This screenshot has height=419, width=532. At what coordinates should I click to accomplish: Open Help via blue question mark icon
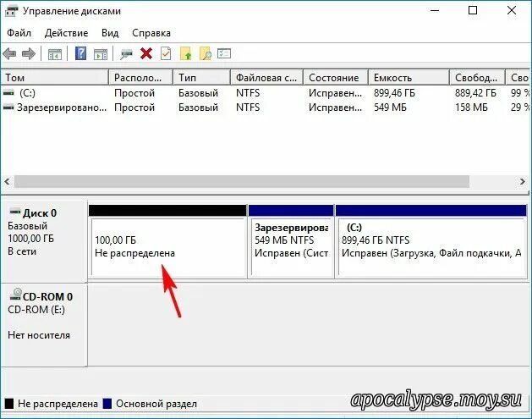tap(80, 53)
